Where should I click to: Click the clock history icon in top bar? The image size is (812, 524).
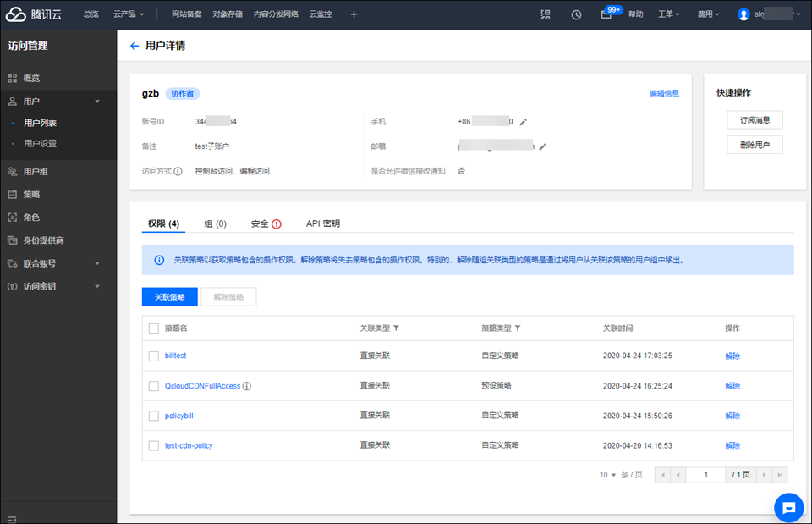click(x=576, y=14)
